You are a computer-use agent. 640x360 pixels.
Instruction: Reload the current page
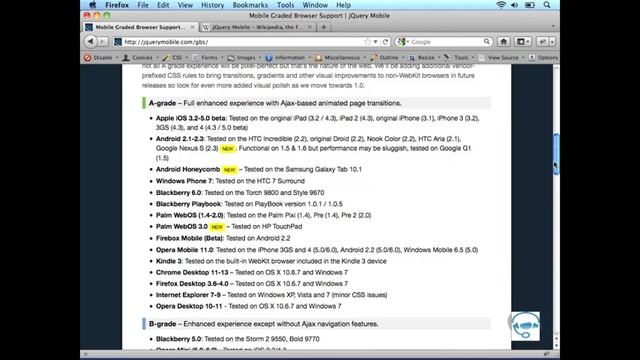(x=385, y=42)
